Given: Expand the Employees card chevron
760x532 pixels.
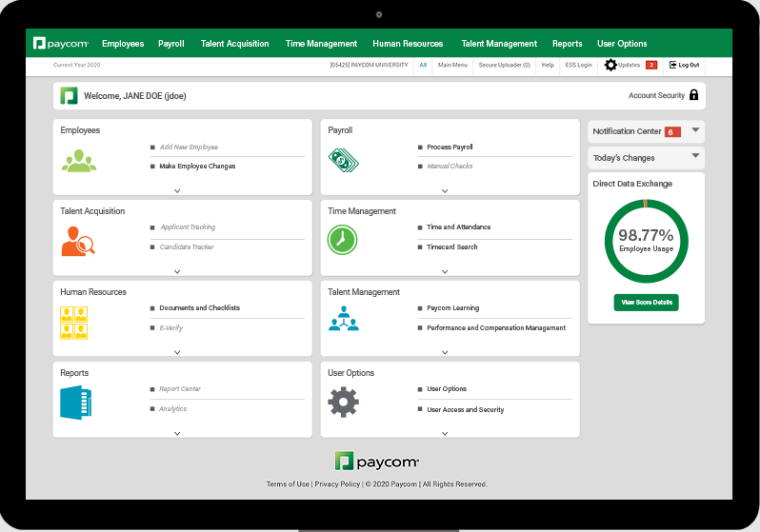Looking at the screenshot, I should (177, 191).
